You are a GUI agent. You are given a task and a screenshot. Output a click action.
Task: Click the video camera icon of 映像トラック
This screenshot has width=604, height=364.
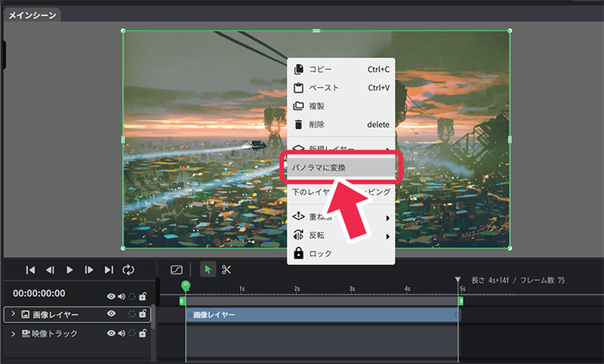[x=26, y=333]
